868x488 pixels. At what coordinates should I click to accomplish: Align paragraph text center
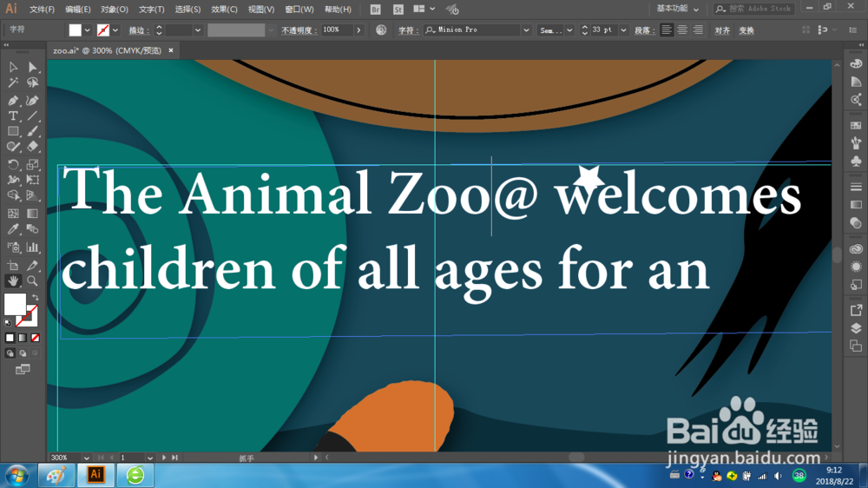[682, 30]
